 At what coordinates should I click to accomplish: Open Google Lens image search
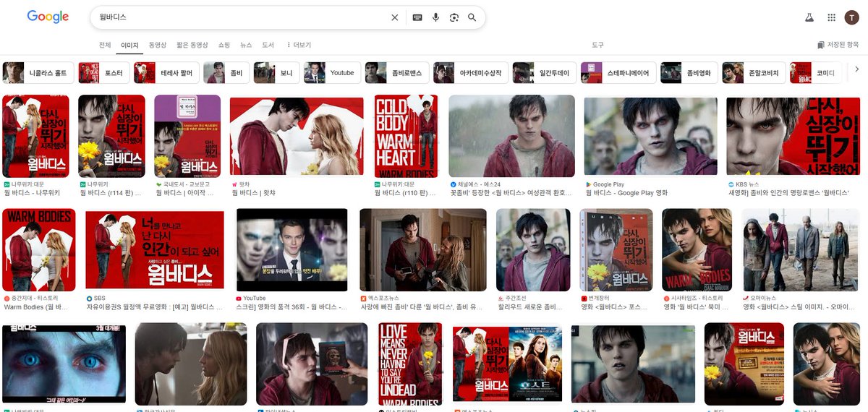[454, 17]
